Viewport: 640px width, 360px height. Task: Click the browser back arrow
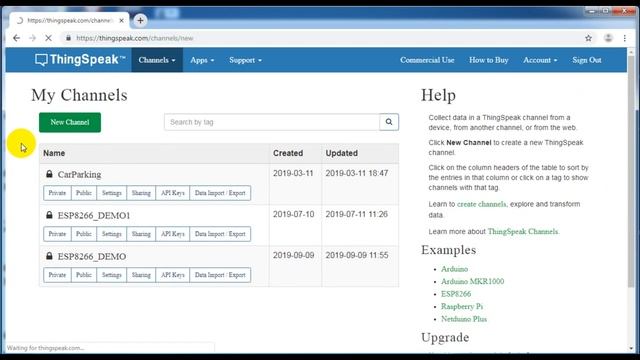(16, 38)
